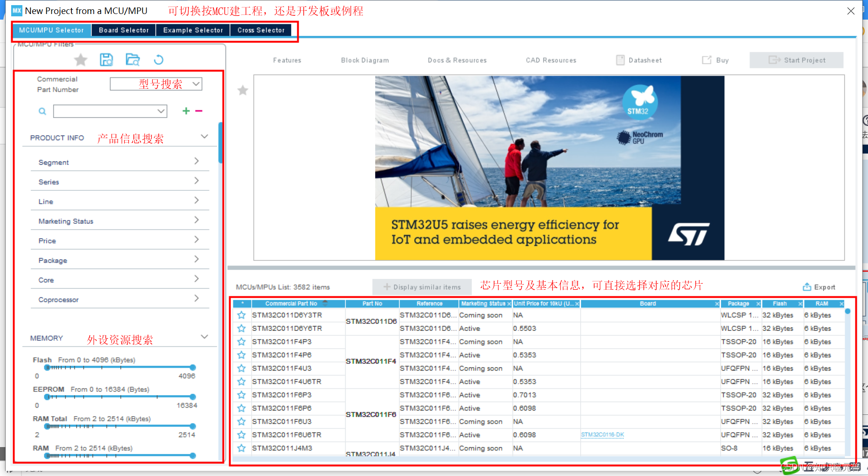Show favorite MCUs star filter icon
The image size is (868, 476).
tap(81, 60)
